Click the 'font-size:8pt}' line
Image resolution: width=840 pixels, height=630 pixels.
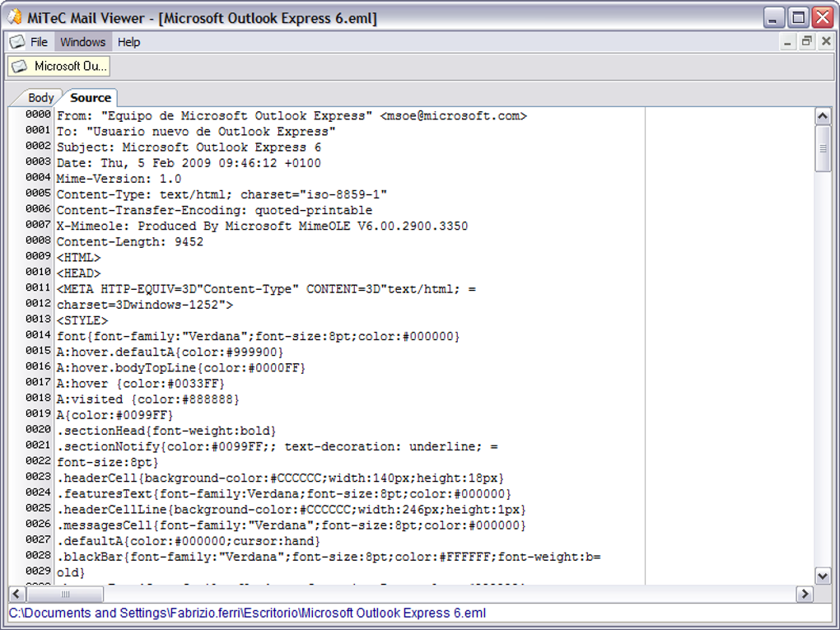coord(108,462)
